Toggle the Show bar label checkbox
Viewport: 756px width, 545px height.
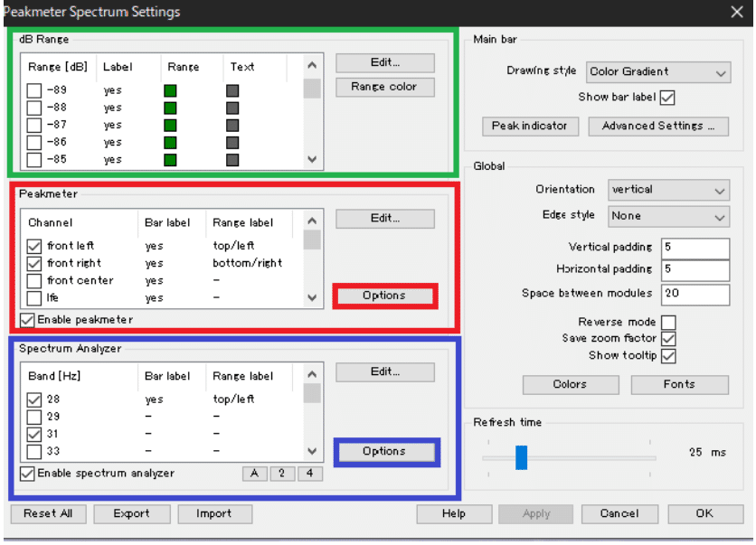pyautogui.click(x=667, y=98)
